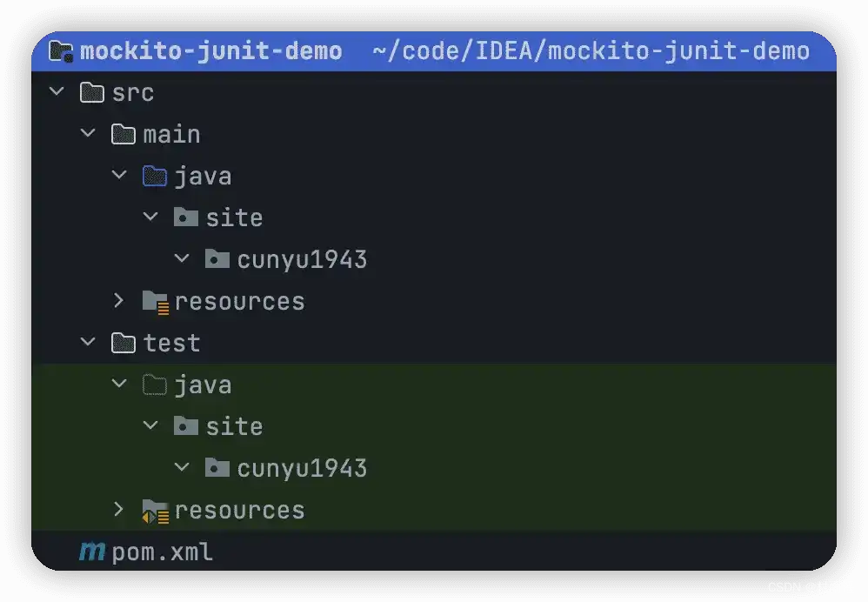Click the test java folder icon

(154, 385)
